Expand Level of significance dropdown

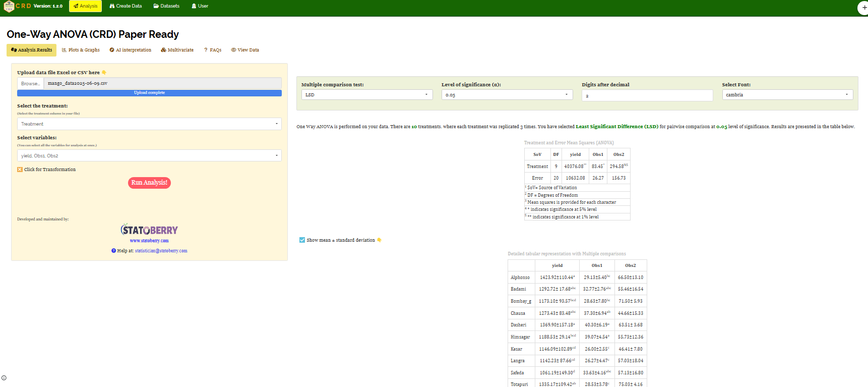507,95
